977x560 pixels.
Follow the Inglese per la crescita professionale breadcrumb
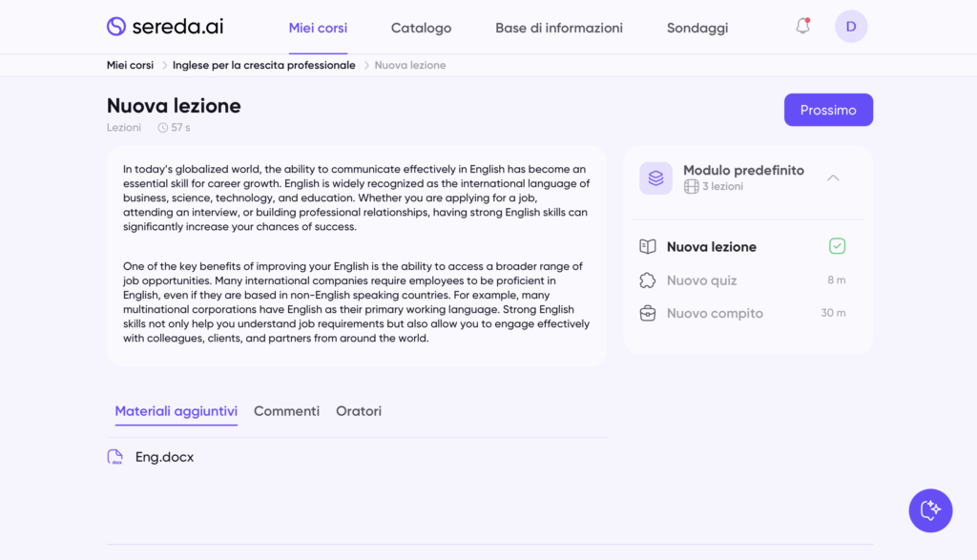tap(263, 65)
